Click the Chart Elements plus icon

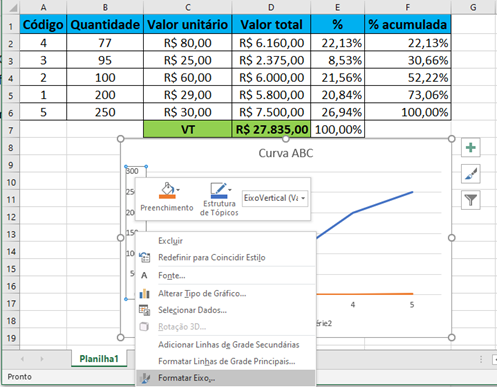click(471, 147)
